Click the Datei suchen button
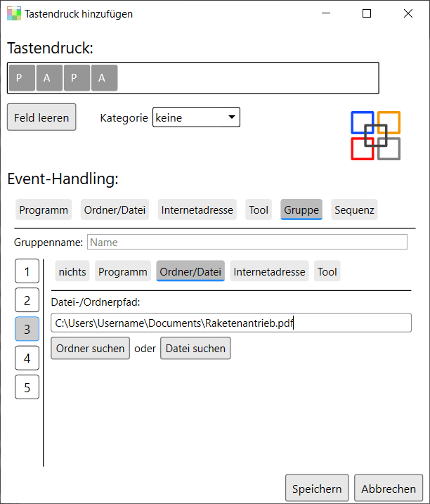This screenshot has width=430, height=504. point(195,348)
